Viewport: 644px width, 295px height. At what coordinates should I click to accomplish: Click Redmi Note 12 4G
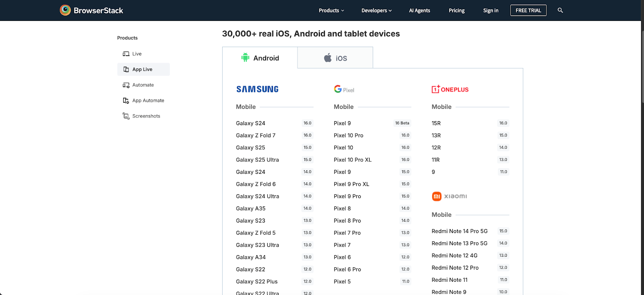tap(454, 256)
